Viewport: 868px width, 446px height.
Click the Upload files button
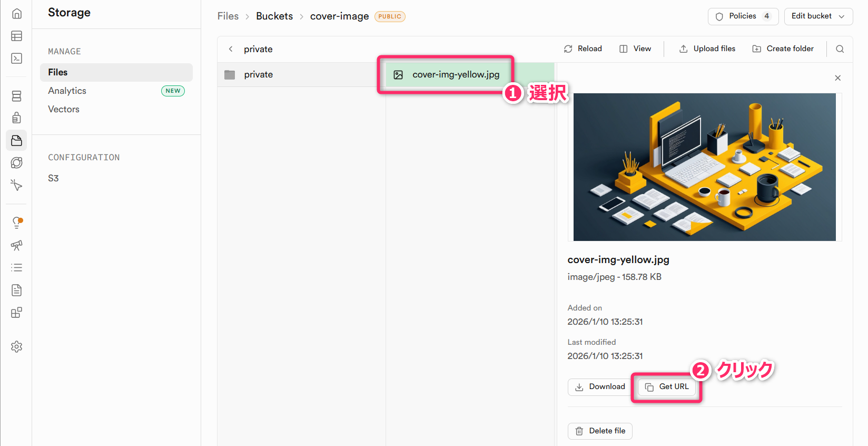[x=707, y=49]
